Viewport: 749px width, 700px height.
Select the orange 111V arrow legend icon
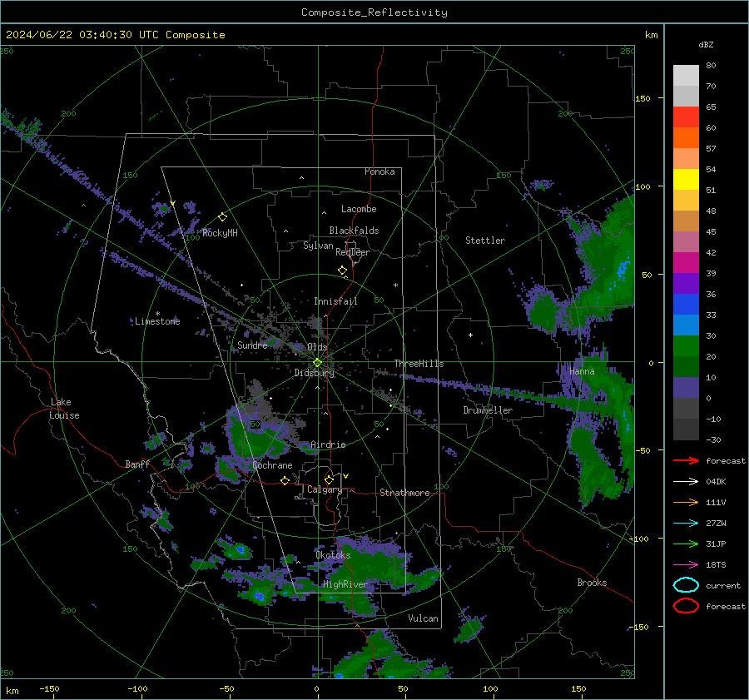686,502
